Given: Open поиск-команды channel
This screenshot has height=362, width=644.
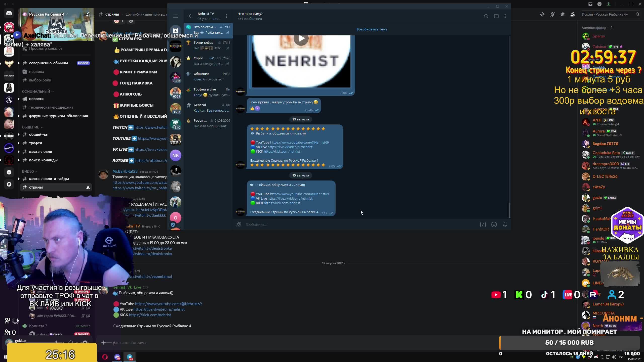Looking at the screenshot, I should [56, 160].
